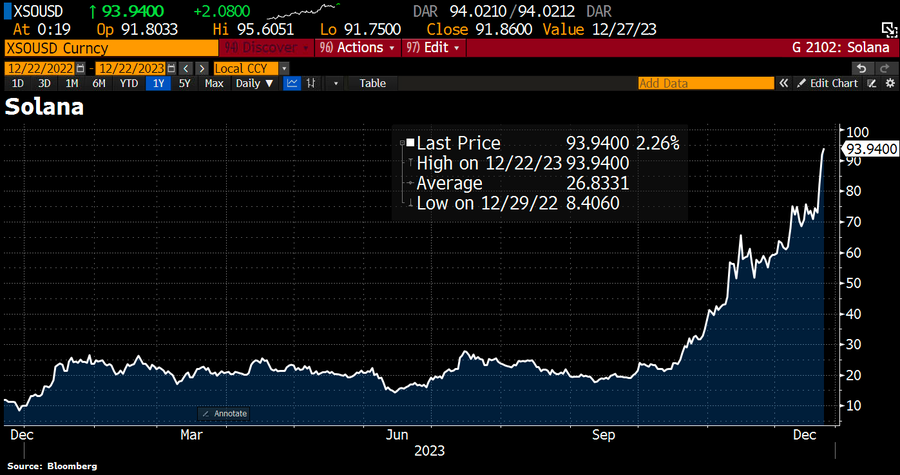Select the 1D range tab
Screen dimensions: 900x475
point(18,83)
